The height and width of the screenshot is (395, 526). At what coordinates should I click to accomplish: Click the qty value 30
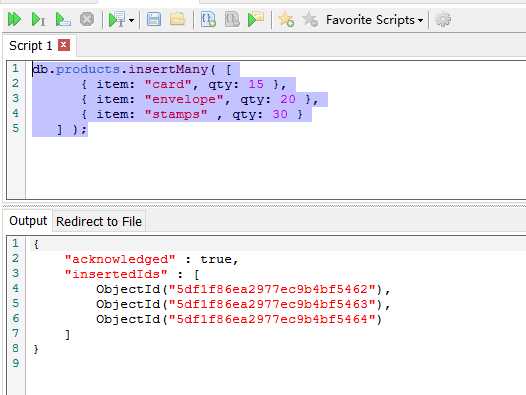280,114
